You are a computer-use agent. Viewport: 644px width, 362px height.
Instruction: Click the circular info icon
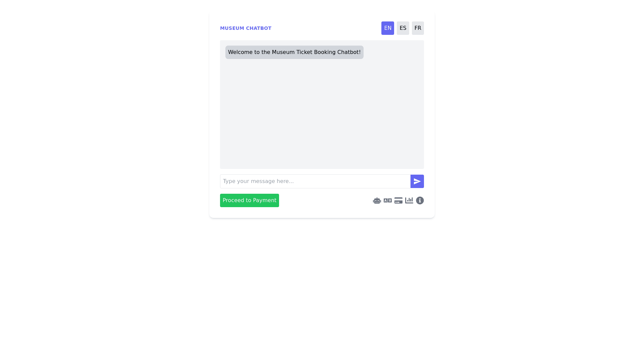tap(420, 200)
